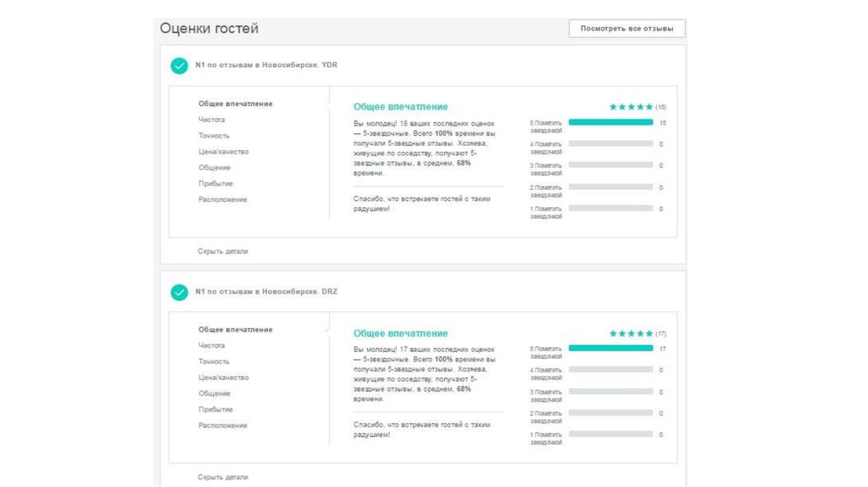The image size is (868, 487).
Task: Select Точность tab in YDR panel
Action: tap(214, 136)
